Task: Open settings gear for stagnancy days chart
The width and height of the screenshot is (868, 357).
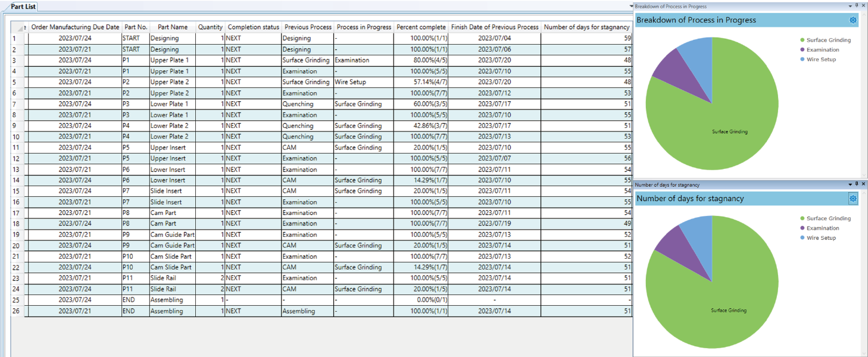Action: 853,199
